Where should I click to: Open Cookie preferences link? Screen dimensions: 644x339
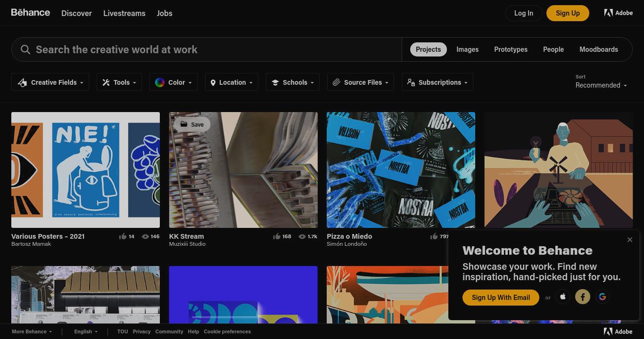pos(227,331)
